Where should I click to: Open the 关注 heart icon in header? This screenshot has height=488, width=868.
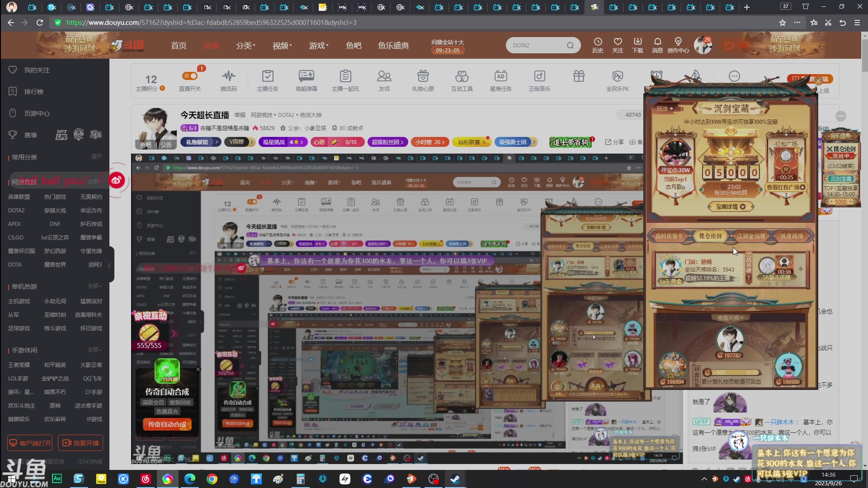618,45
